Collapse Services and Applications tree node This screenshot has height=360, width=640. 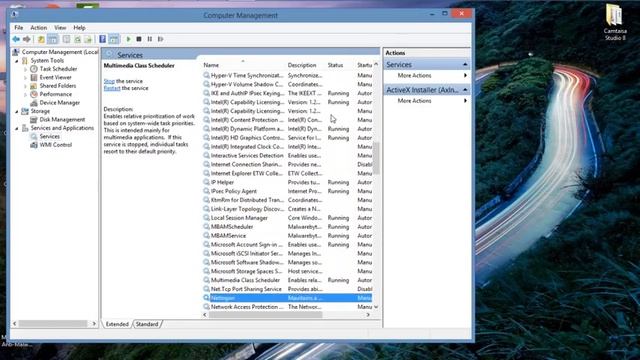pyautogui.click(x=17, y=128)
